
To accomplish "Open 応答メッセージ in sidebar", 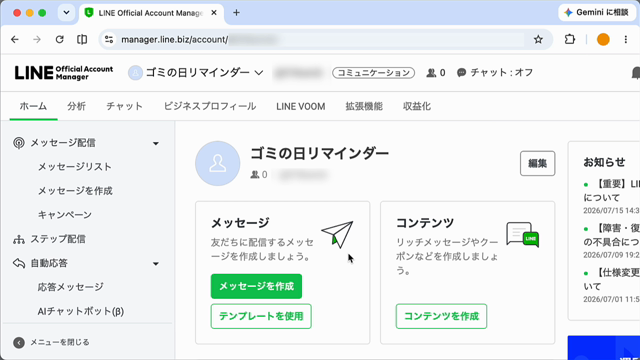I will click(71, 287).
